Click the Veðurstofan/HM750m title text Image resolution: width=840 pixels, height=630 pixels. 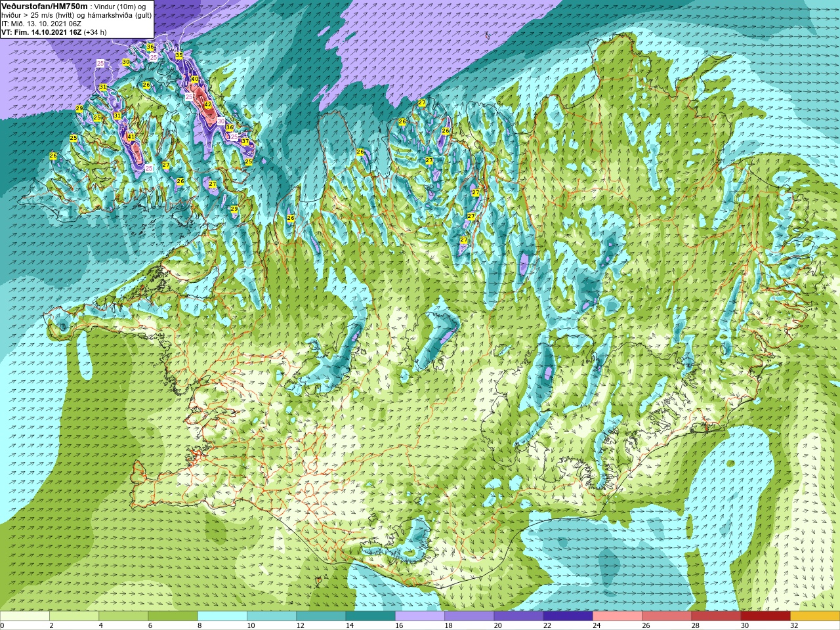tap(45, 6)
